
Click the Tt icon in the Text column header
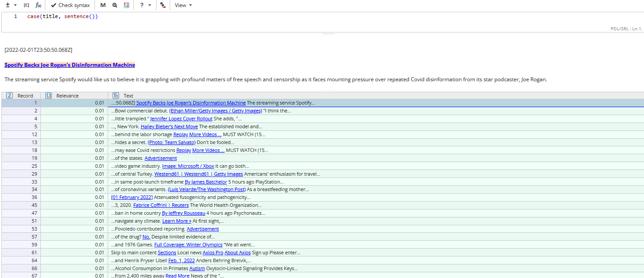click(116, 95)
